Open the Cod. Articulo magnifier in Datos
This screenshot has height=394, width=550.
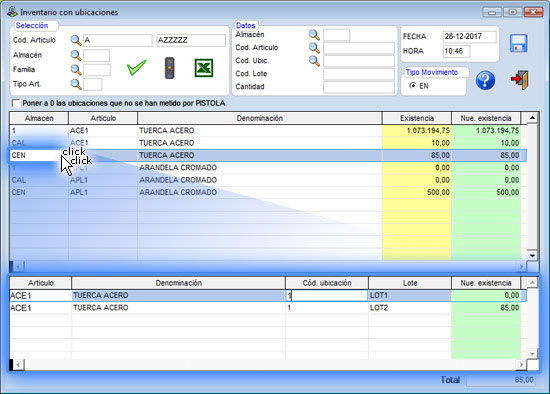click(x=314, y=48)
